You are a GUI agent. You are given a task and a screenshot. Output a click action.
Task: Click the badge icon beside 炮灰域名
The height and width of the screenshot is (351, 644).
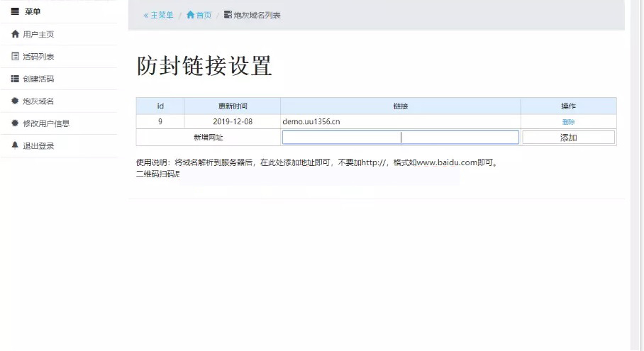coord(15,101)
